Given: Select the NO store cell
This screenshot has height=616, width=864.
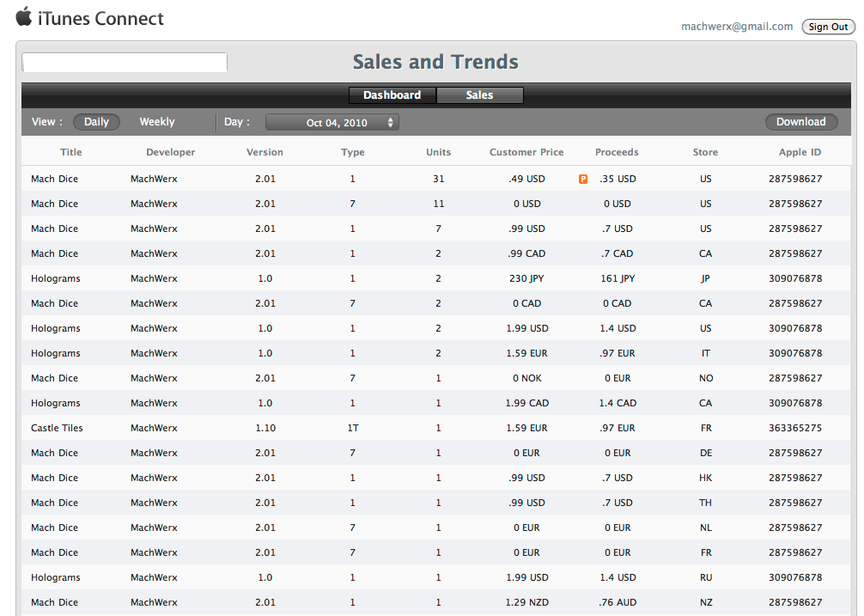Looking at the screenshot, I should pos(706,379).
